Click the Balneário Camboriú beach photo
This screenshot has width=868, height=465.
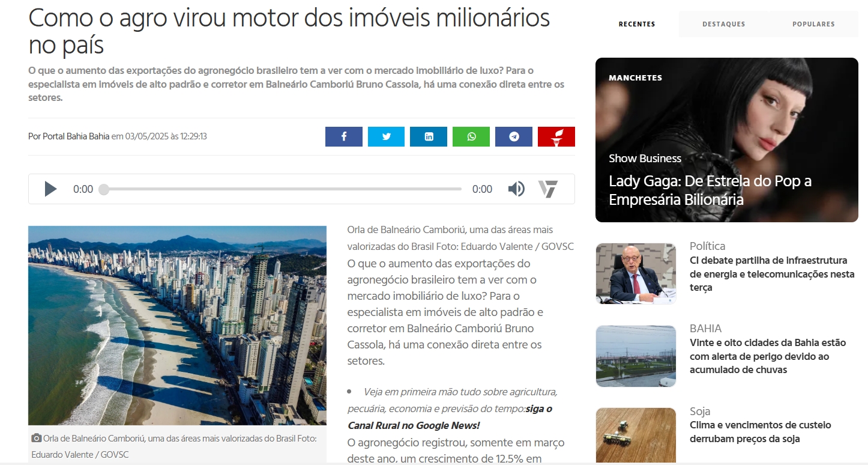point(177,326)
